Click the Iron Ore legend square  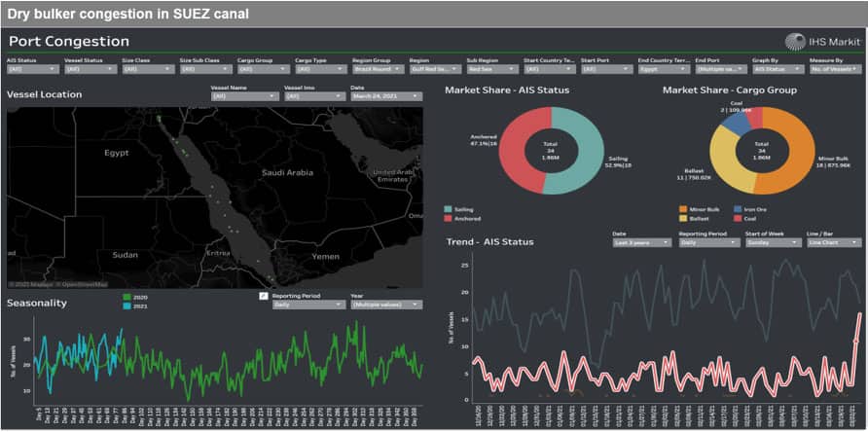pyautogui.click(x=737, y=208)
